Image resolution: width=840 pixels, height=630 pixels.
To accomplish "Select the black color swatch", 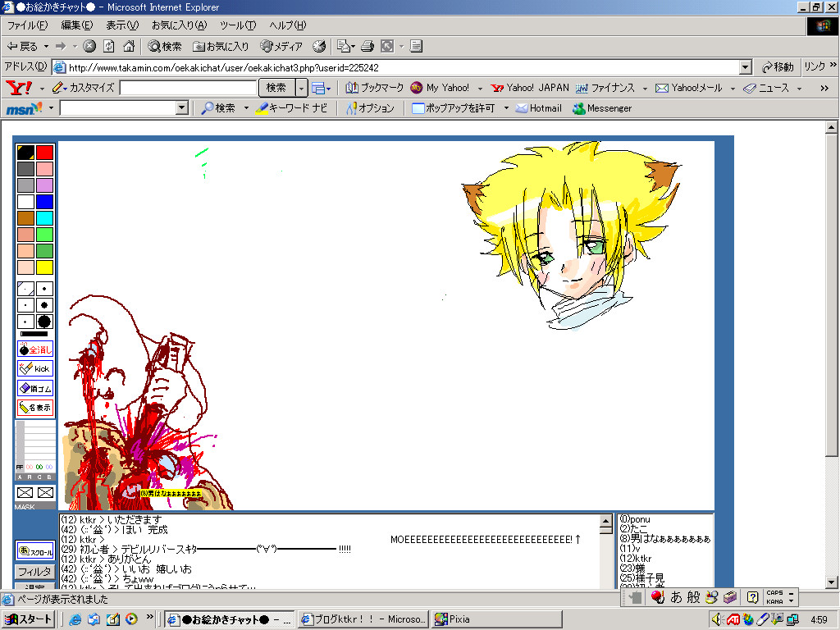I will coord(25,153).
